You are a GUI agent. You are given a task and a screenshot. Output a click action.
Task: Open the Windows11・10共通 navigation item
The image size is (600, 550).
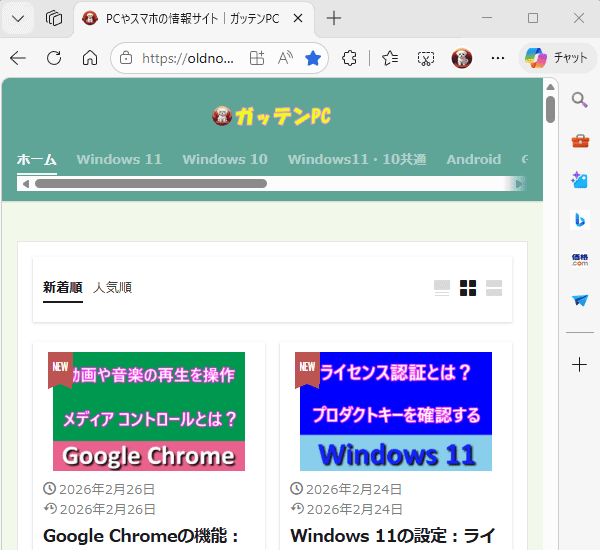point(357,159)
